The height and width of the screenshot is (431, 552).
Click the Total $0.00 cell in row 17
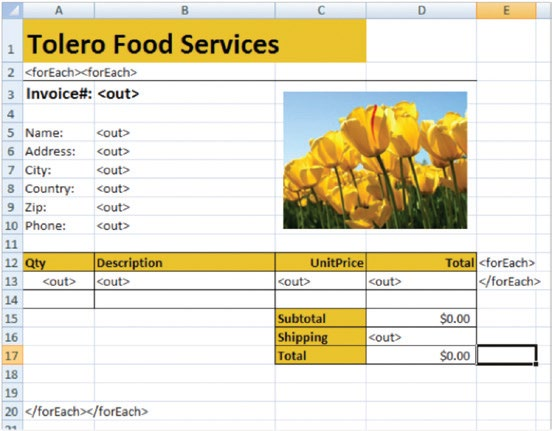(421, 355)
